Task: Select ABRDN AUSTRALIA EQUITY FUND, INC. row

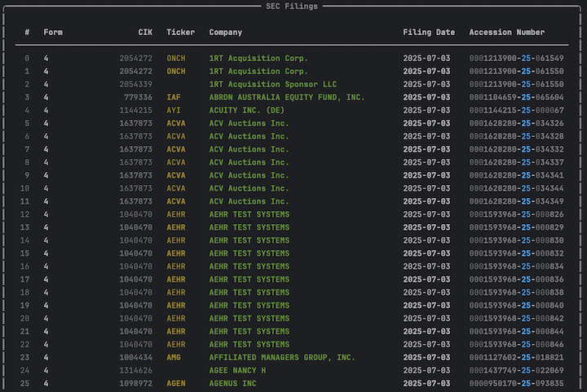Action: point(292,97)
